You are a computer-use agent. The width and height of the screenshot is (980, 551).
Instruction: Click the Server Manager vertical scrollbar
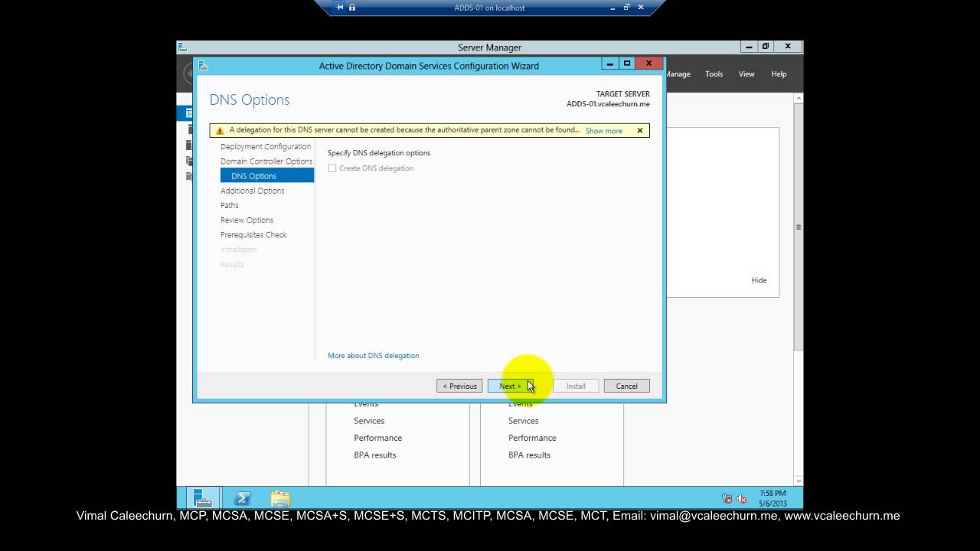click(799, 227)
